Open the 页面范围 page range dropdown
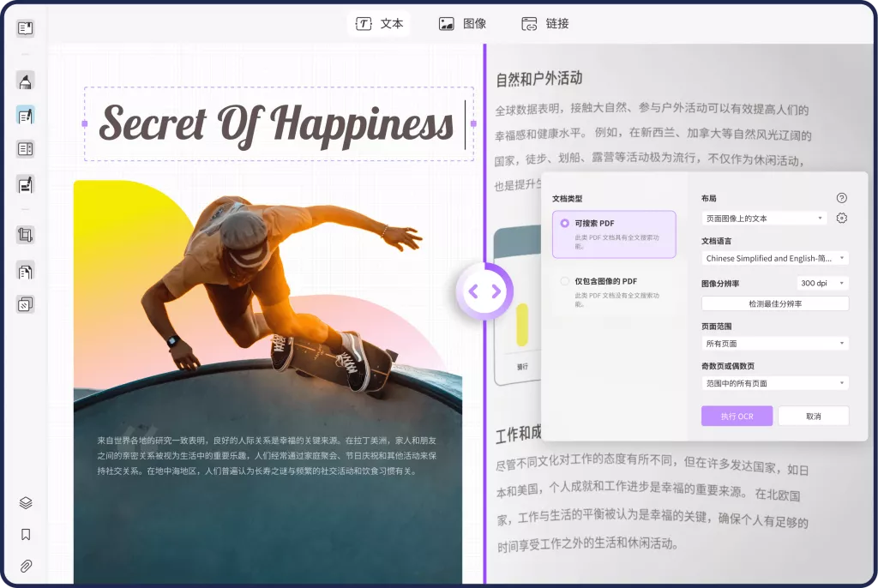 (x=774, y=344)
